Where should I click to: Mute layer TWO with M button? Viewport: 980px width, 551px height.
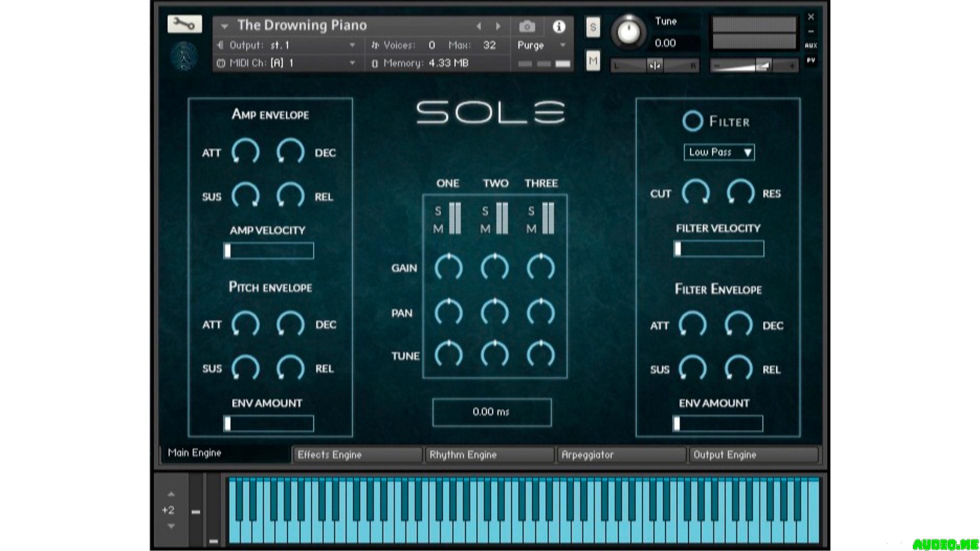point(485,229)
